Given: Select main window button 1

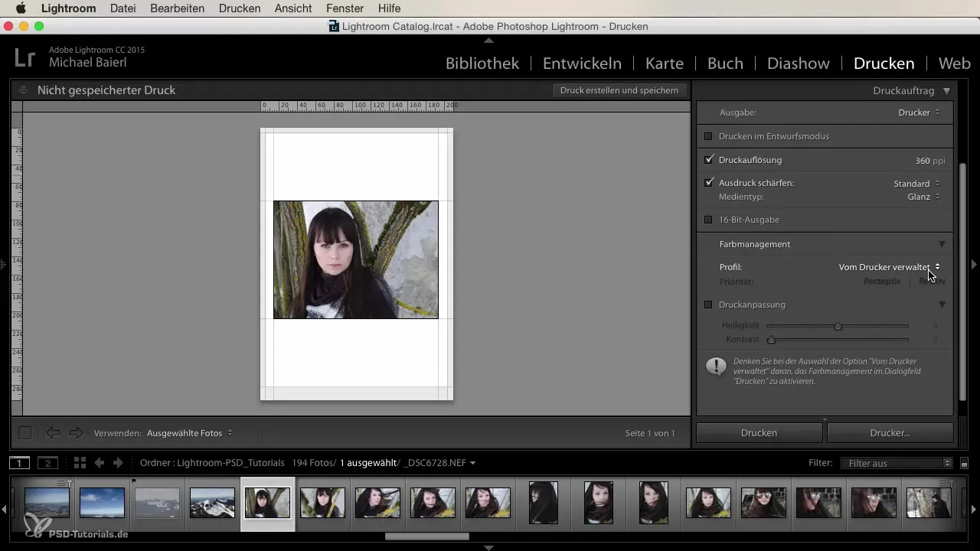Looking at the screenshot, I should [x=19, y=463].
